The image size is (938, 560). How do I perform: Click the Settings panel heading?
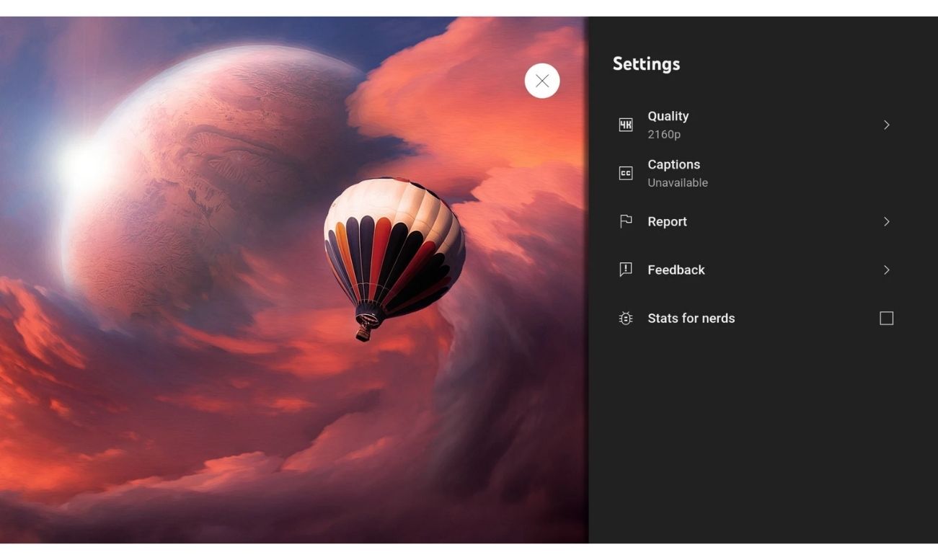[x=646, y=63]
